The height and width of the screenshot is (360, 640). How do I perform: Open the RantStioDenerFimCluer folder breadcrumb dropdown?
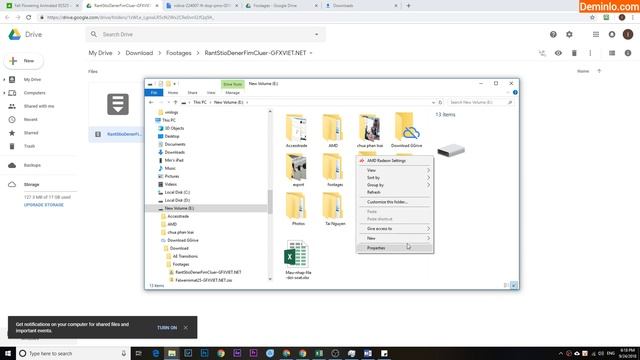[x=311, y=53]
